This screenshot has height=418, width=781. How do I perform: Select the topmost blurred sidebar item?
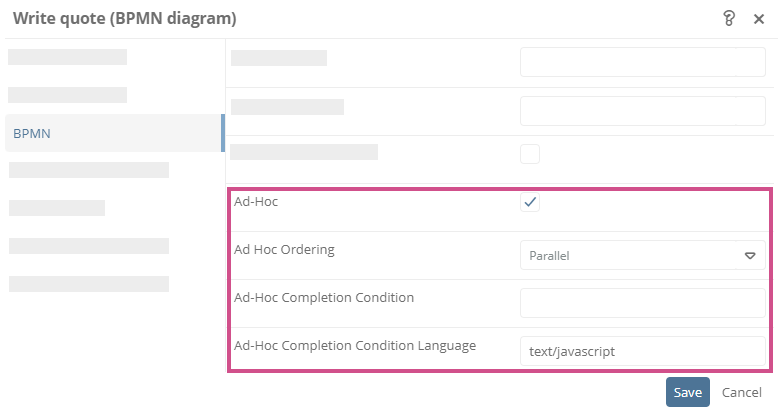click(x=67, y=57)
